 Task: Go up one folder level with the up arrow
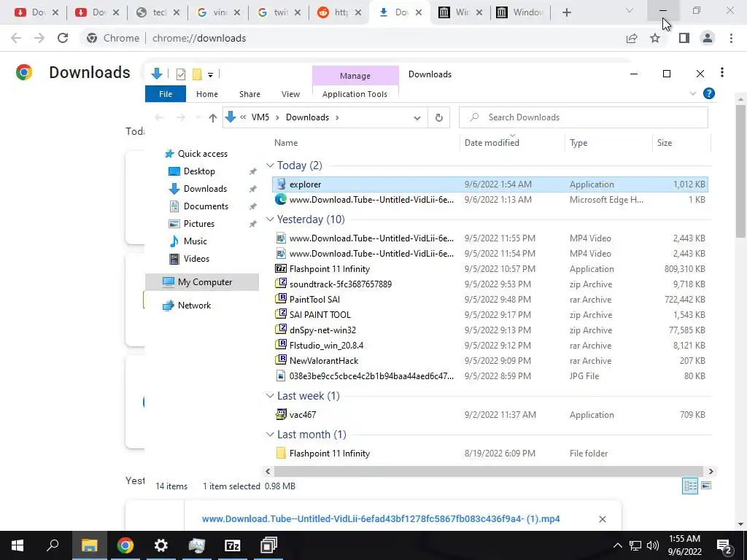(x=212, y=117)
